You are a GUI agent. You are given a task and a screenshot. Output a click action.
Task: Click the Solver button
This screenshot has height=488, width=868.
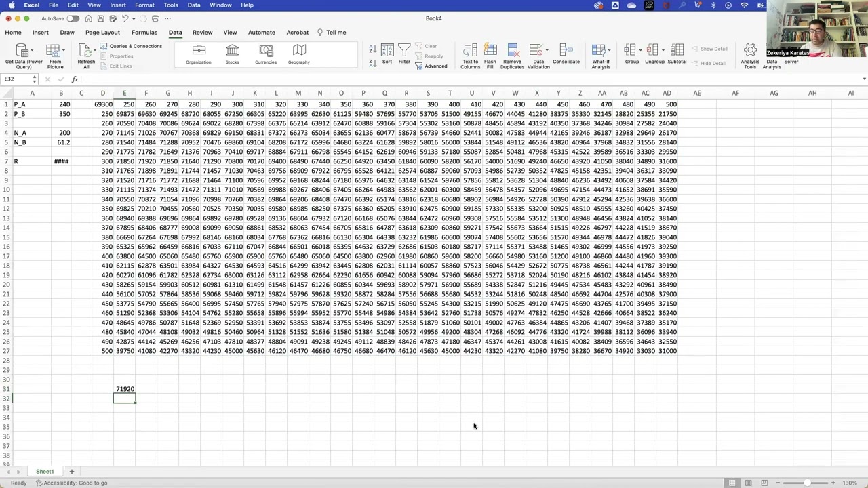click(791, 62)
